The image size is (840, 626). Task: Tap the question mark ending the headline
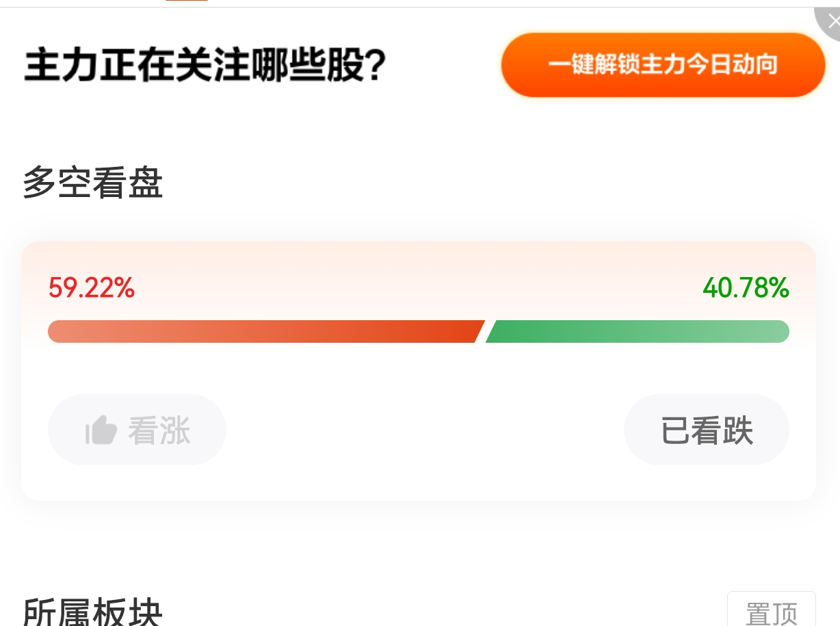point(374,66)
